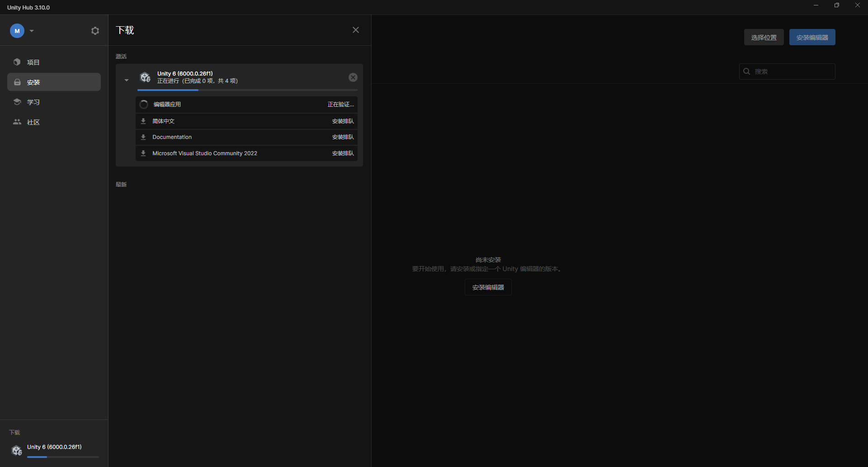Click the installs drive icon in sidebar
This screenshot has height=467, width=868.
click(x=17, y=82)
